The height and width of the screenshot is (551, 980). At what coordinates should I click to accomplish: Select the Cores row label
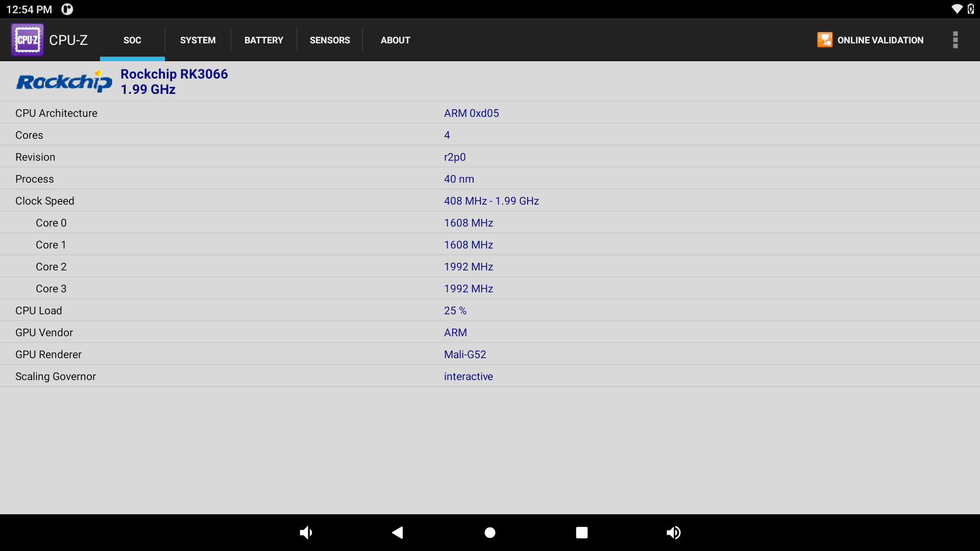click(29, 135)
